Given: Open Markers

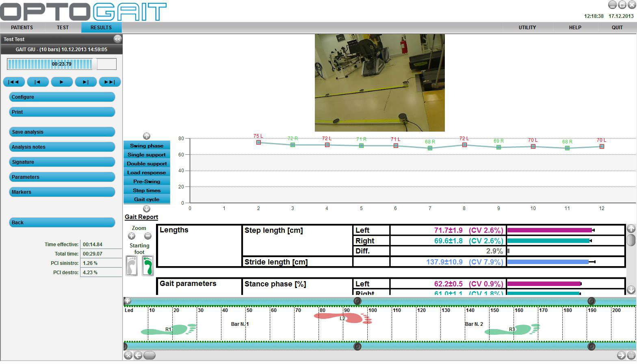Looking at the screenshot, I should click(x=62, y=192).
